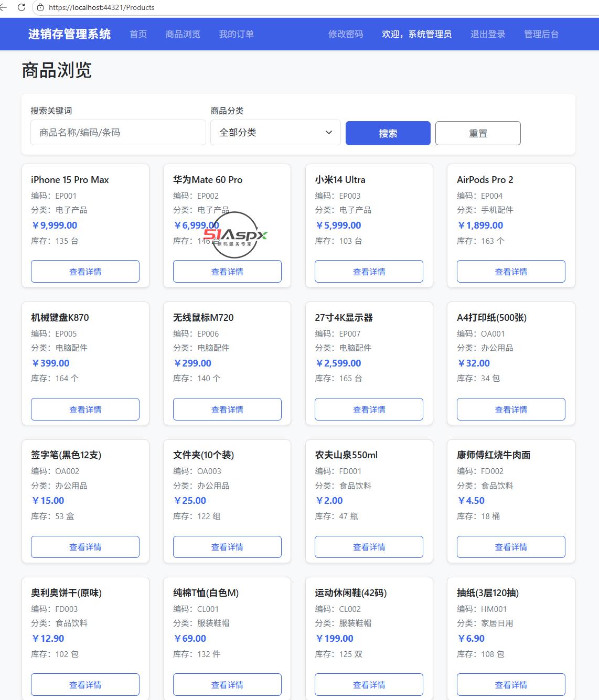Click the category text 分类：手机配件
This screenshot has height=700, width=599.
tap(485, 210)
